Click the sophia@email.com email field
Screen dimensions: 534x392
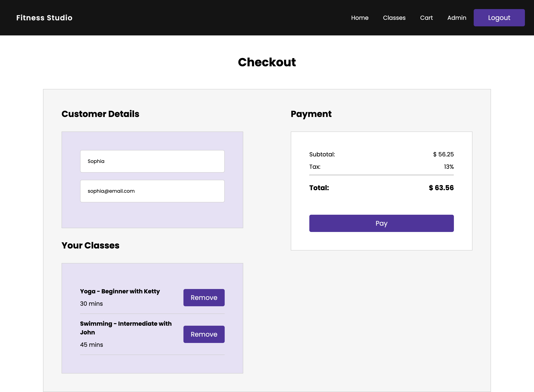[x=152, y=191]
